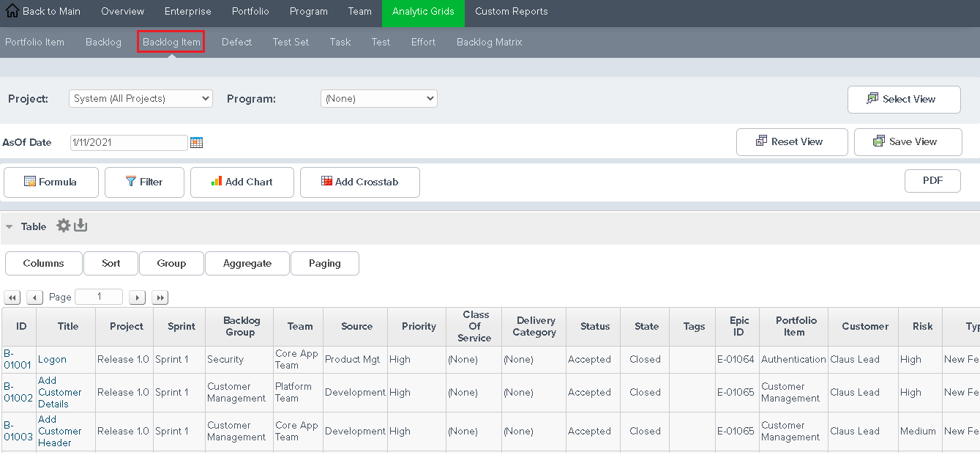Click the ID column header
The image size is (980, 455).
[x=20, y=327]
